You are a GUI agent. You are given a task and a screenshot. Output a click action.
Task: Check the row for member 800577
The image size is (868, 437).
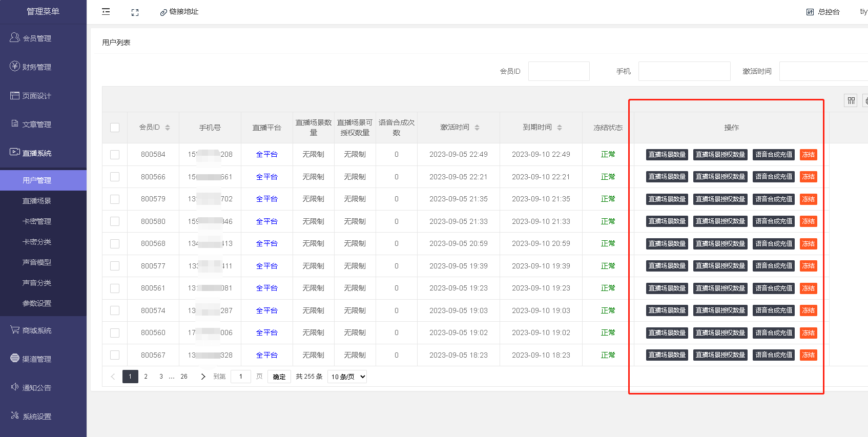click(x=115, y=266)
